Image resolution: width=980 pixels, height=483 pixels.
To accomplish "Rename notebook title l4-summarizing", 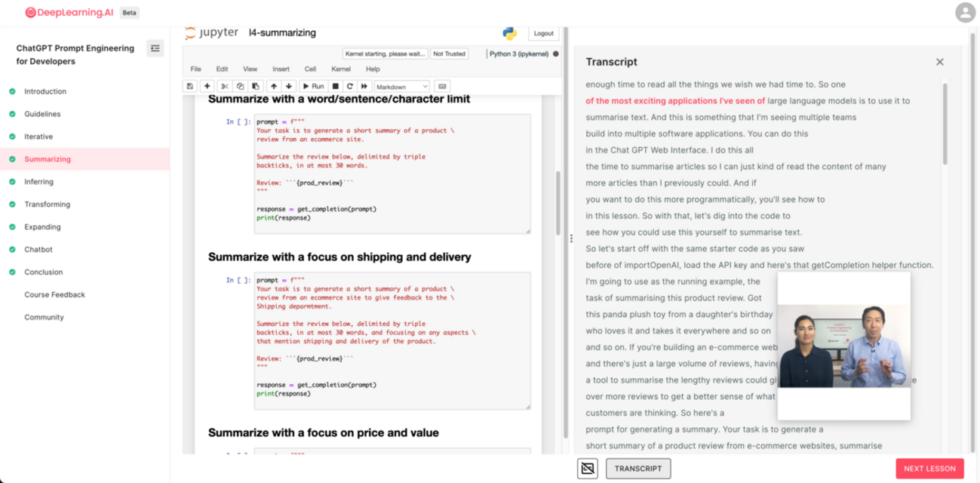I will 282,33.
